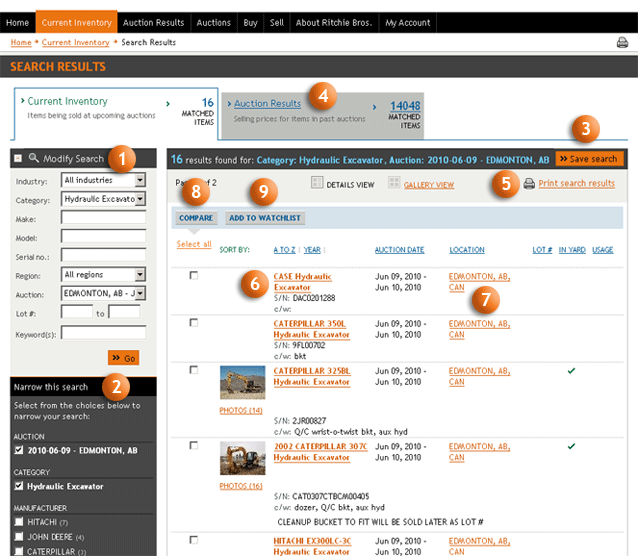Open the Current Inventory menu tab
The image size is (638, 556).
(76, 22)
